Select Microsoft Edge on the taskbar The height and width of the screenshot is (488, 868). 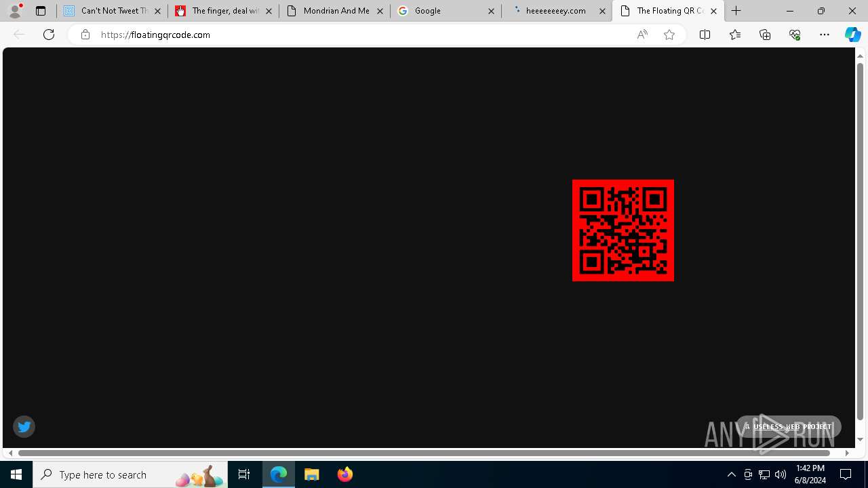tap(279, 474)
